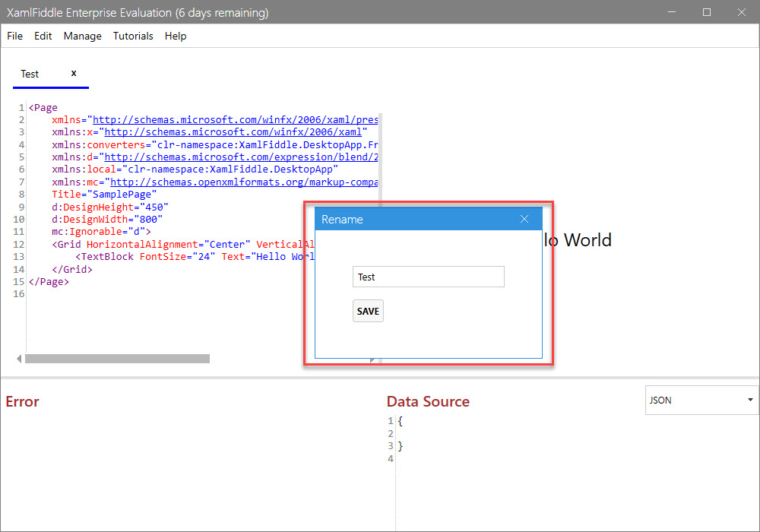This screenshot has height=532, width=760.
Task: Open the expression/blend link on line 5
Action: [242, 157]
